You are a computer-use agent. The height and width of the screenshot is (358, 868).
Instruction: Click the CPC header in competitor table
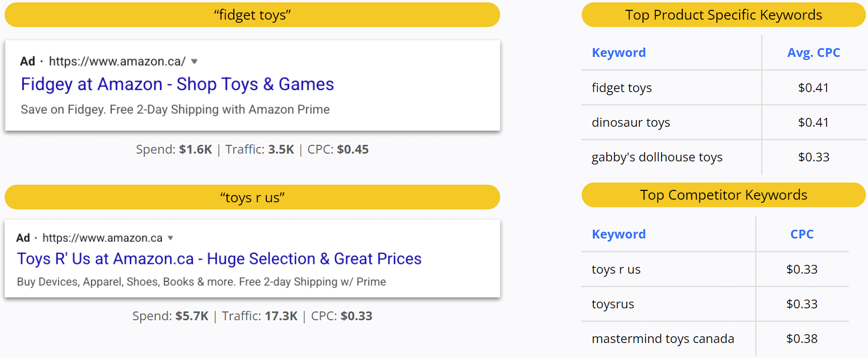coord(802,234)
